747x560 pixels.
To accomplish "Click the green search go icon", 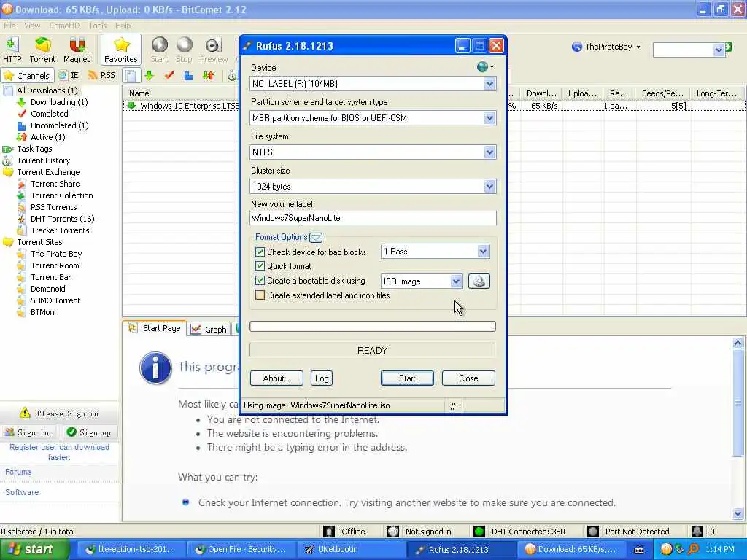I will click(x=728, y=47).
